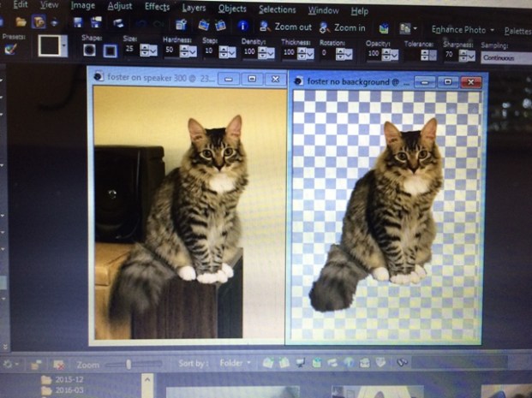Open the Layers menu
Screen dimensions: 532x398
pos(194,8)
